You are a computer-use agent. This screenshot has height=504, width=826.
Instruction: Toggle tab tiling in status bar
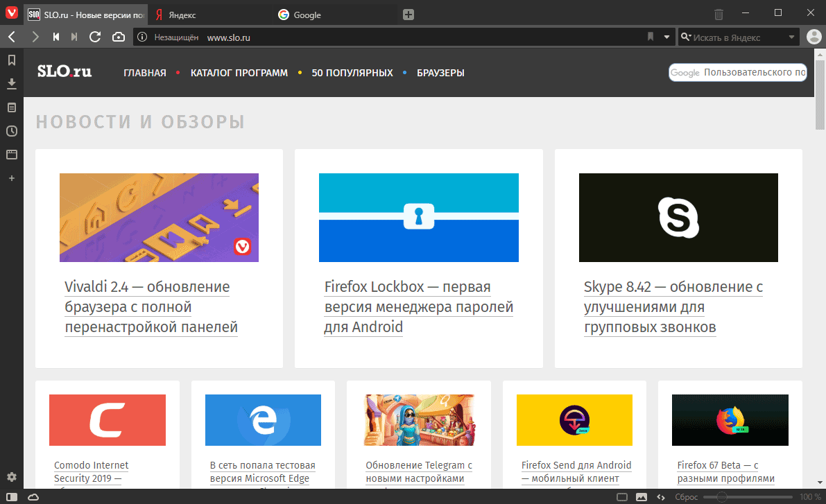pos(622,496)
